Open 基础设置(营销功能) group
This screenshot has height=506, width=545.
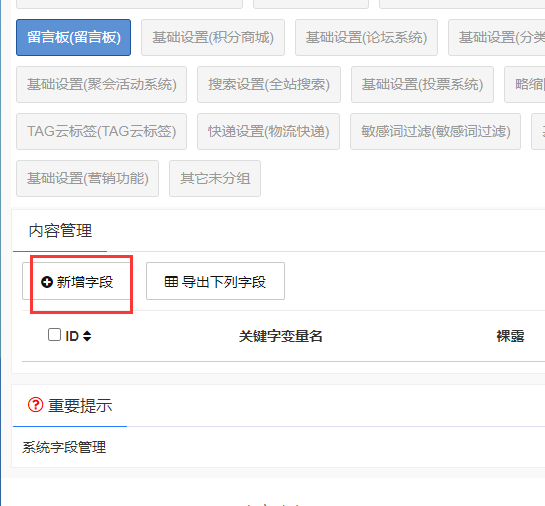88,178
